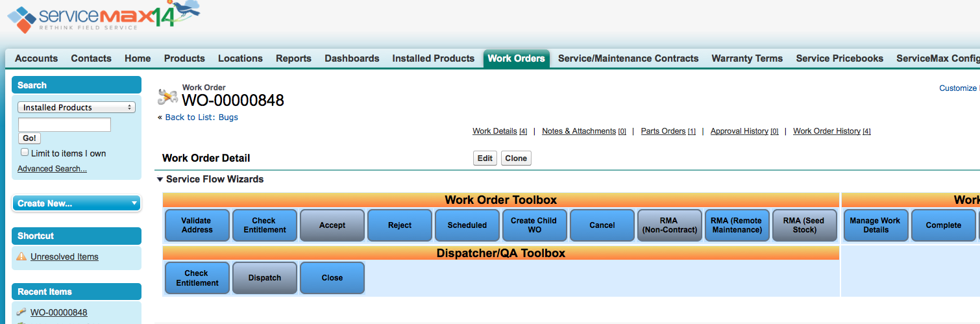Click the RMA (Remote Maintenance) button
The image size is (980, 324).
click(x=737, y=225)
